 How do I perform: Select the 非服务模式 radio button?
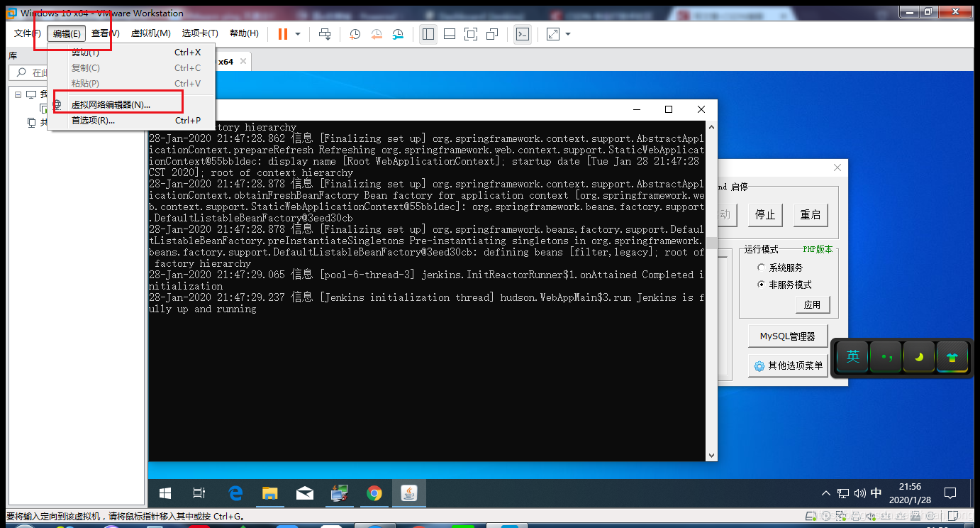click(x=762, y=285)
